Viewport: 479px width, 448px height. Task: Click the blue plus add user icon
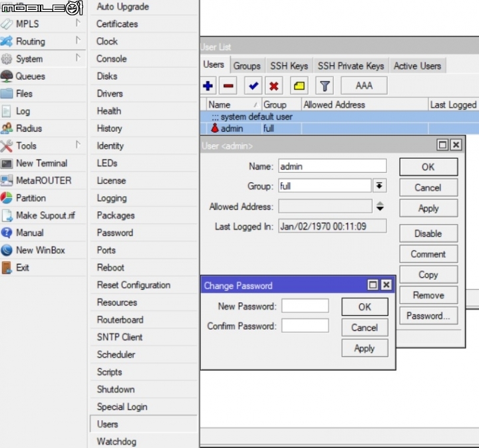[x=208, y=86]
